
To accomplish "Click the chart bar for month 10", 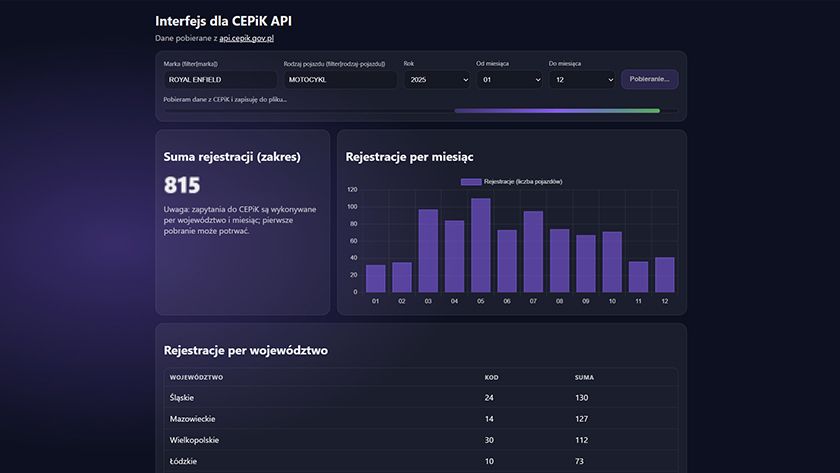I will click(x=612, y=262).
